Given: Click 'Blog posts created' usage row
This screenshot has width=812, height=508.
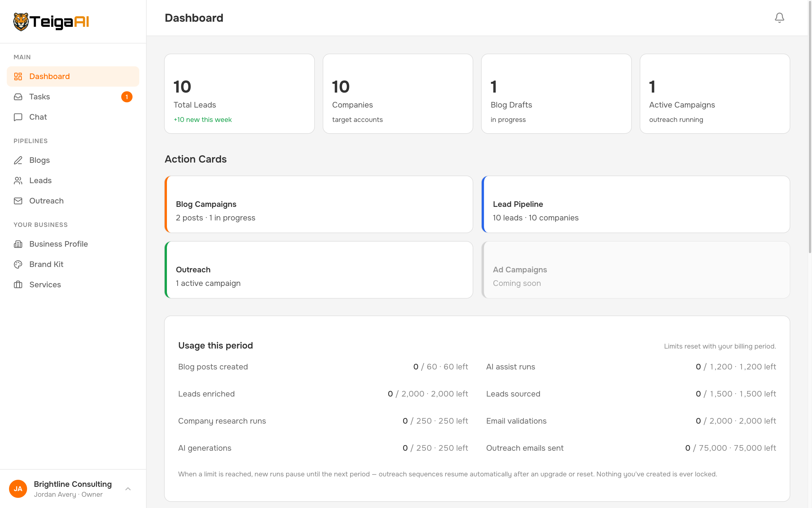Looking at the screenshot, I should point(323,367).
